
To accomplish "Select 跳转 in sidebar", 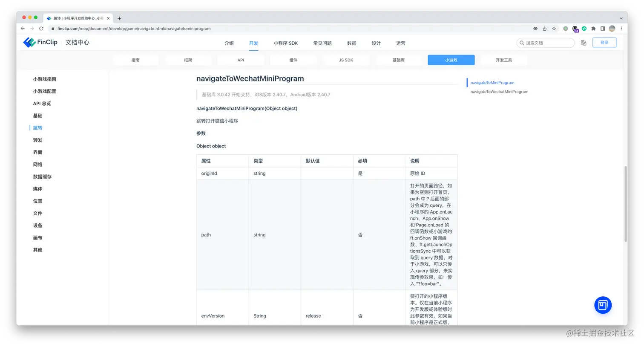I will (38, 128).
